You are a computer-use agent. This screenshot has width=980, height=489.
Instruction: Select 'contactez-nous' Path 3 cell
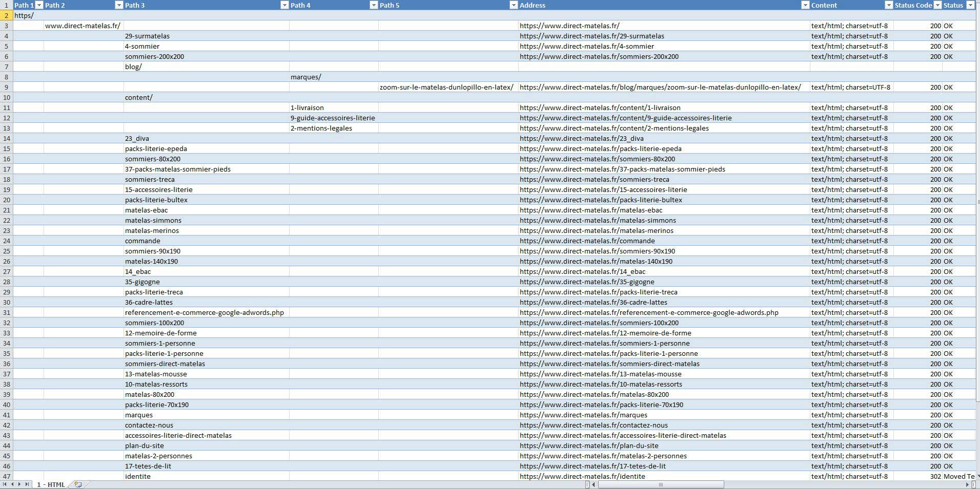(207, 425)
